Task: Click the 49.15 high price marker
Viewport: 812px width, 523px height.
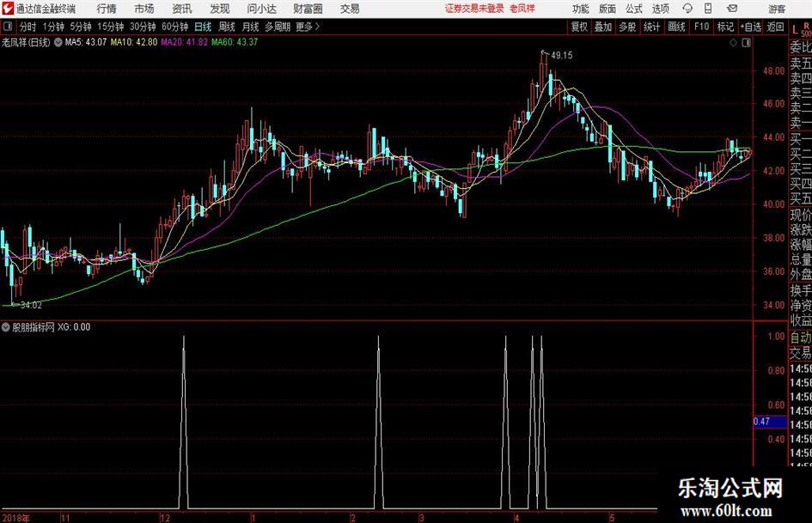Action: pyautogui.click(x=562, y=56)
